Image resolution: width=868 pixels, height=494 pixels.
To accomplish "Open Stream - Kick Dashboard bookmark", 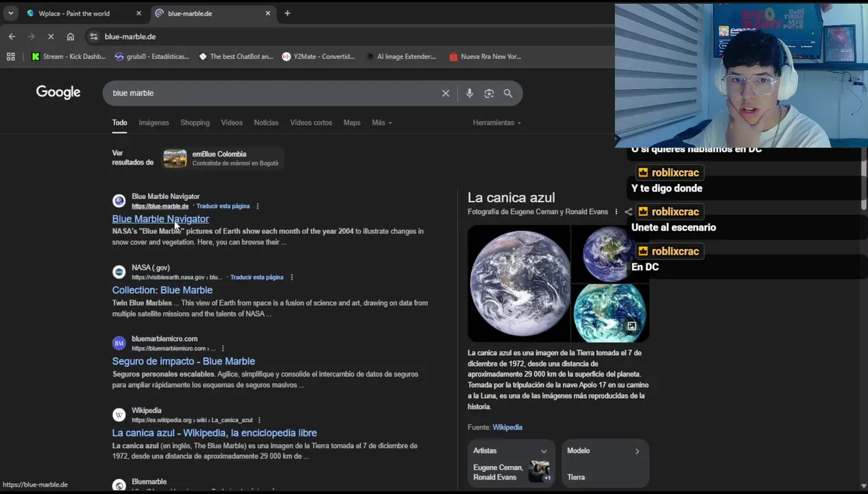I will (x=69, y=56).
